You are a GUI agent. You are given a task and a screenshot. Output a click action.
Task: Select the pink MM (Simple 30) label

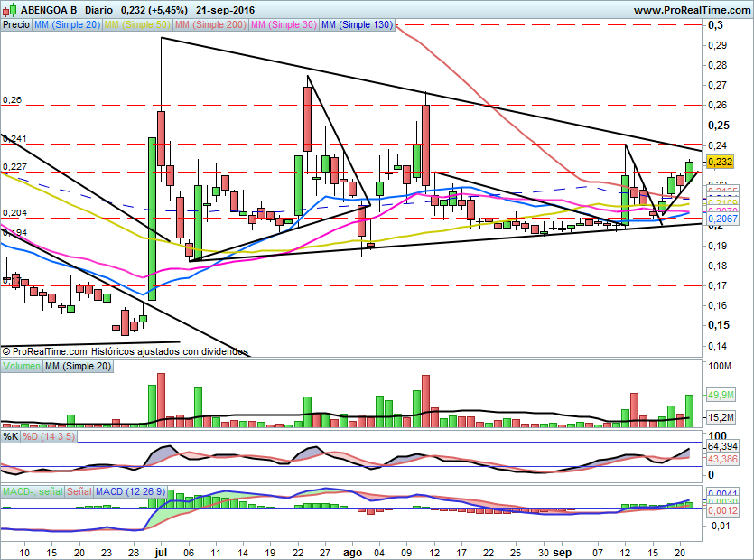282,25
